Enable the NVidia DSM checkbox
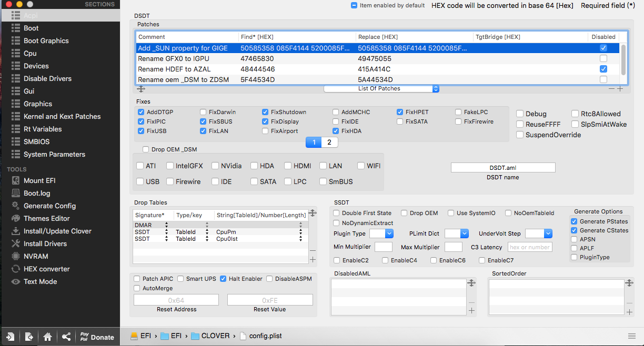644x346 pixels. pos(215,166)
